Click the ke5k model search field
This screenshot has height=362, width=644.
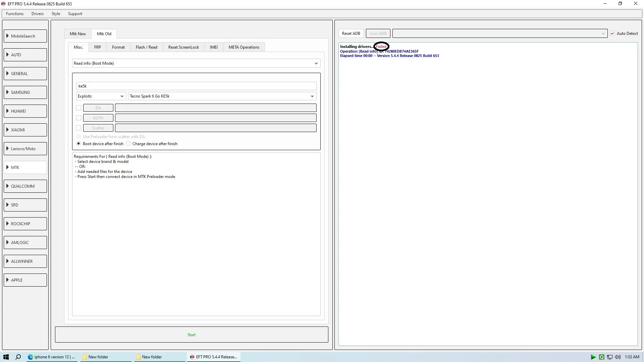tap(196, 86)
